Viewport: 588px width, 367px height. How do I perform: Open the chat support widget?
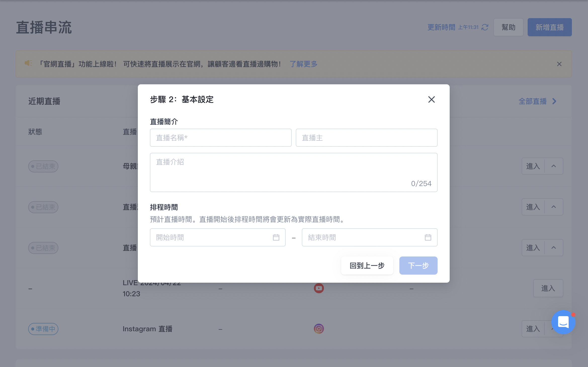coord(563,322)
